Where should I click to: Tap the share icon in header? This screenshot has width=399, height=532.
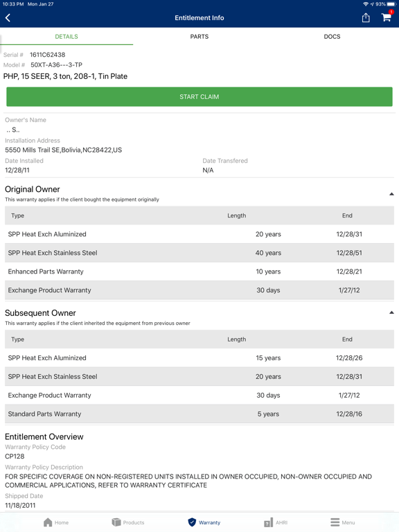point(366,17)
